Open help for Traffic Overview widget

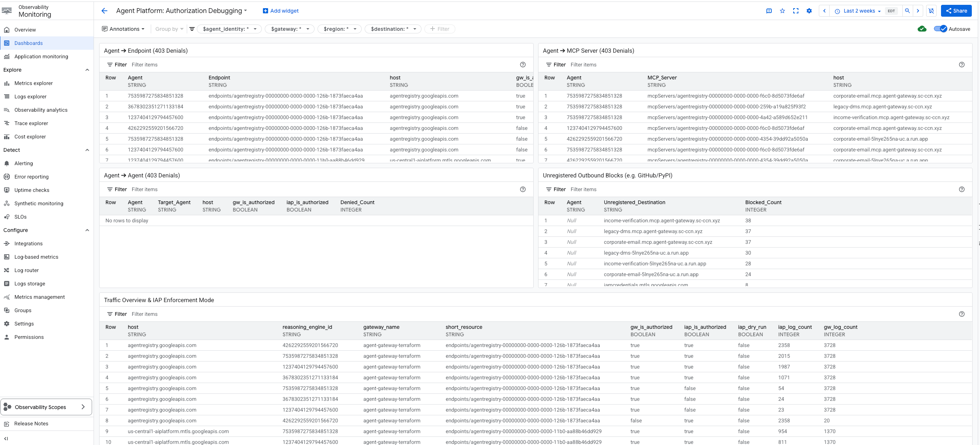pos(961,314)
